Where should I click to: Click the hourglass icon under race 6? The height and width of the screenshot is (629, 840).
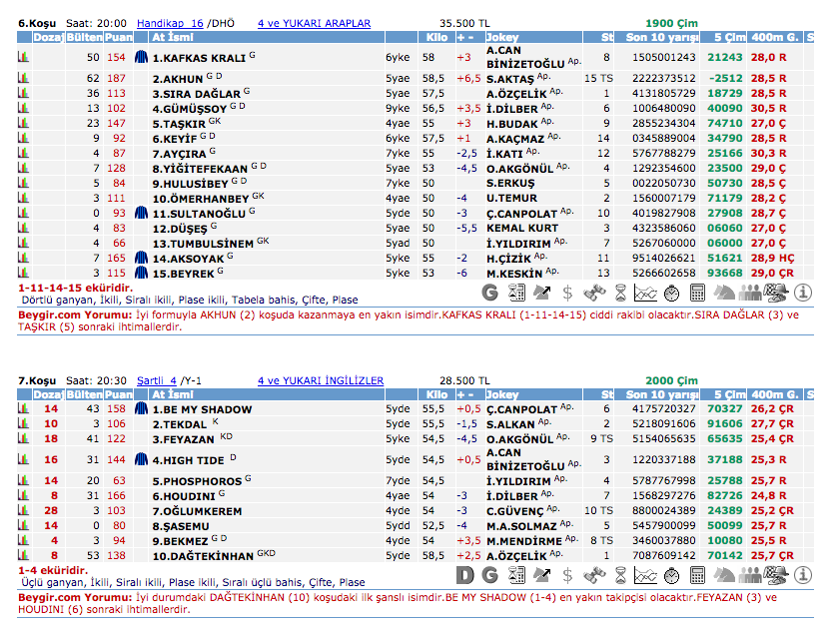click(620, 293)
